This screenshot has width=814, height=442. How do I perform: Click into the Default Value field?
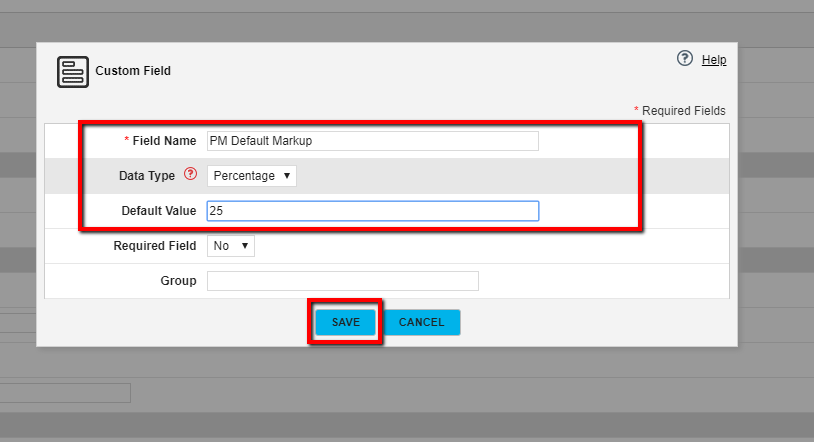click(x=372, y=211)
